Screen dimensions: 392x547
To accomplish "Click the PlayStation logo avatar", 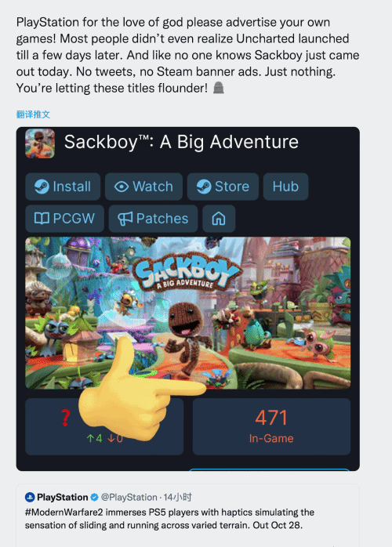I will 30,497.
